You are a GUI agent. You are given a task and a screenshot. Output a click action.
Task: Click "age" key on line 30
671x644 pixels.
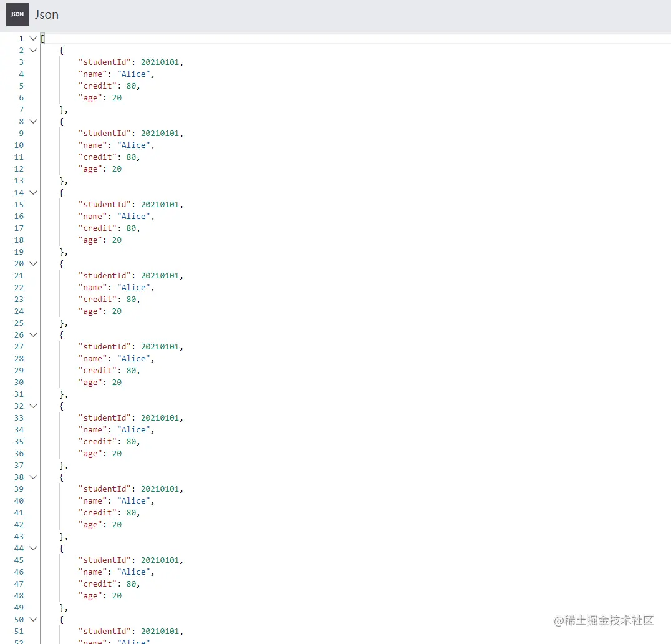point(90,383)
